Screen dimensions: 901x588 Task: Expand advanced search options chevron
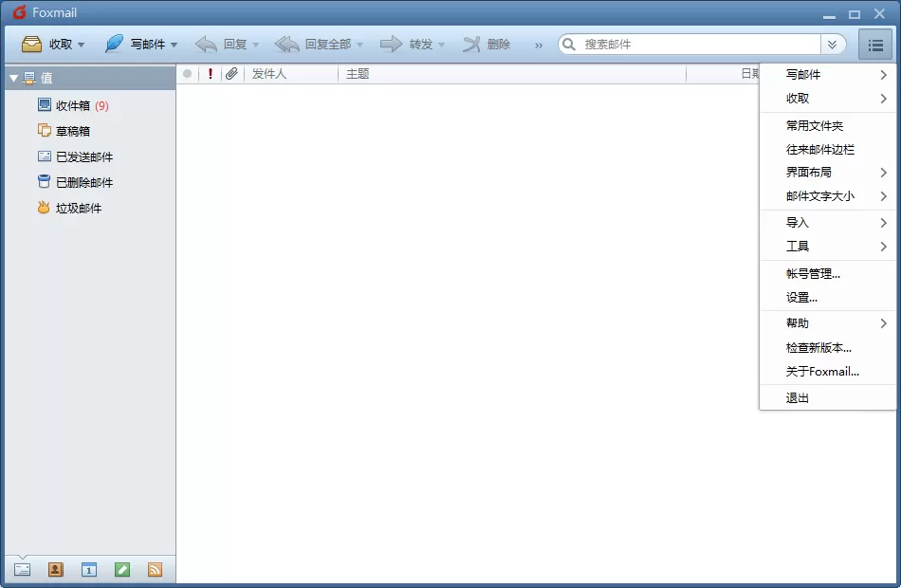[x=832, y=45]
